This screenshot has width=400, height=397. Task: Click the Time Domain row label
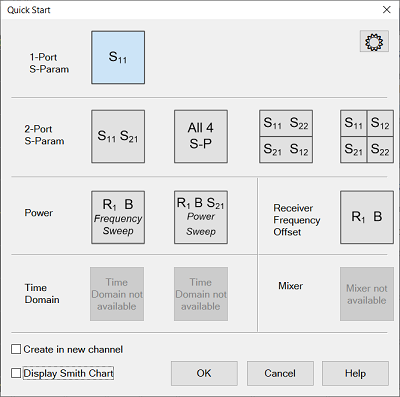(42, 294)
